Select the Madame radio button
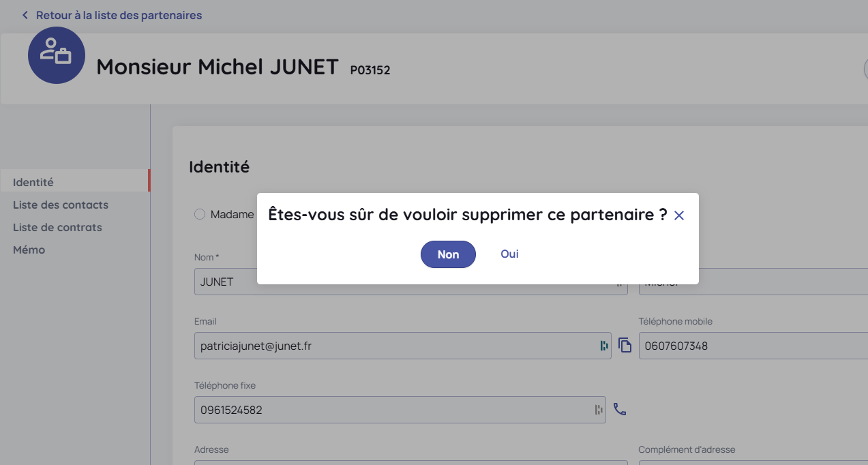 pos(200,214)
